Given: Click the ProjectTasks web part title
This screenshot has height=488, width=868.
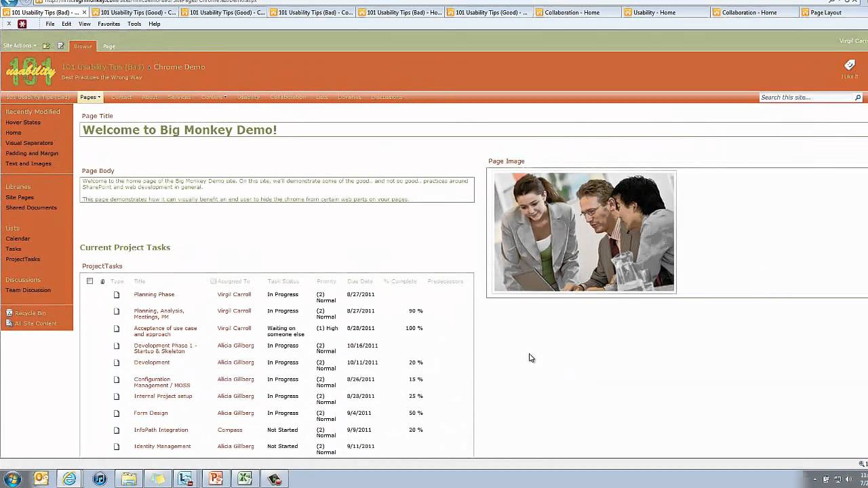Looking at the screenshot, I should [x=102, y=266].
